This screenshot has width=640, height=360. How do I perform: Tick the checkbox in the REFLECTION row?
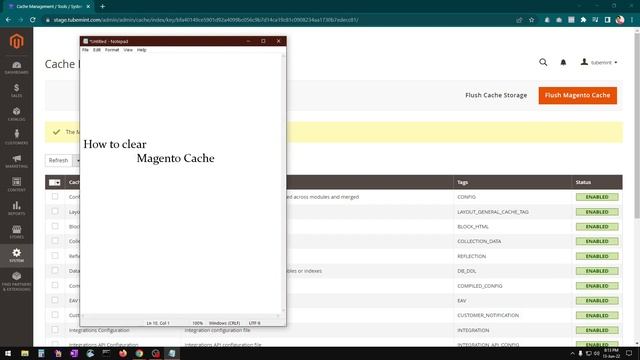55,256
